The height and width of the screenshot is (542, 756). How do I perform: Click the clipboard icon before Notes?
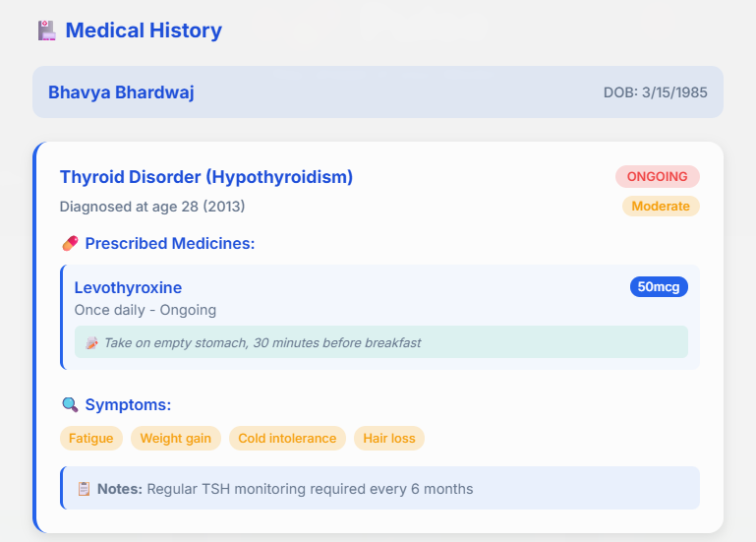[x=84, y=489]
